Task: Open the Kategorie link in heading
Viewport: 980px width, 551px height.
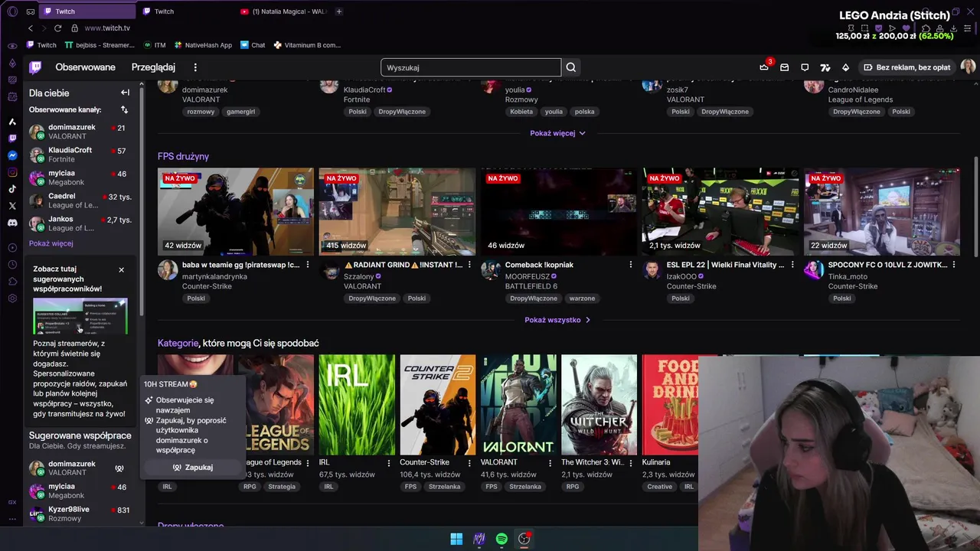Action: (x=178, y=344)
